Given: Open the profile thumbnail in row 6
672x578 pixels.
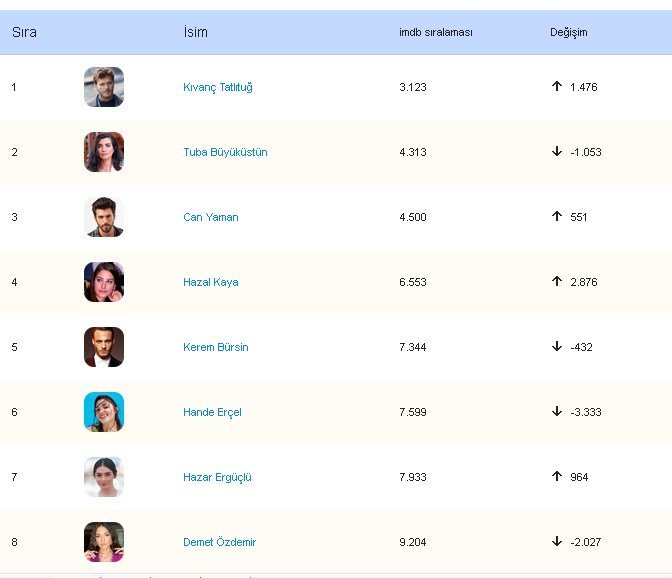Looking at the screenshot, I should [x=104, y=412].
